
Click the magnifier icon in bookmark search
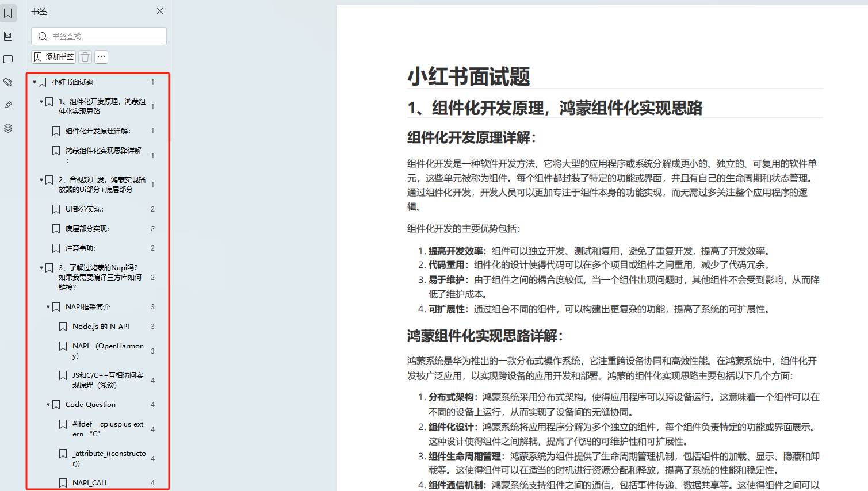click(43, 36)
